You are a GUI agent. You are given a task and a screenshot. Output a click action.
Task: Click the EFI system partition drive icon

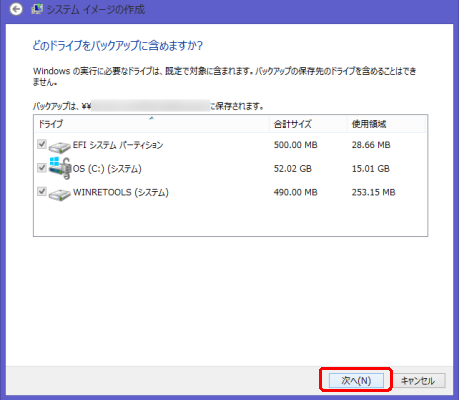click(x=60, y=146)
